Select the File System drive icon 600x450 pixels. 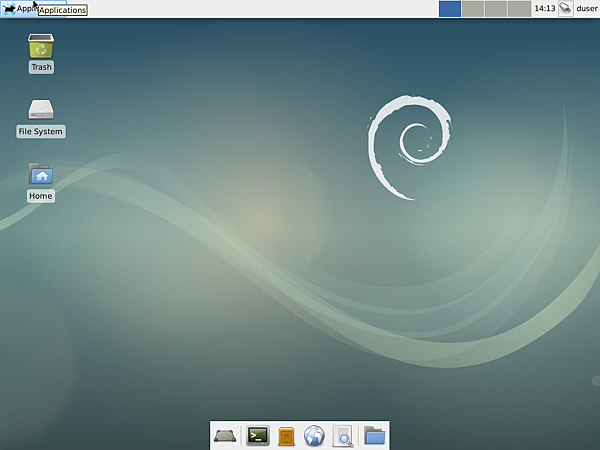(x=41, y=110)
